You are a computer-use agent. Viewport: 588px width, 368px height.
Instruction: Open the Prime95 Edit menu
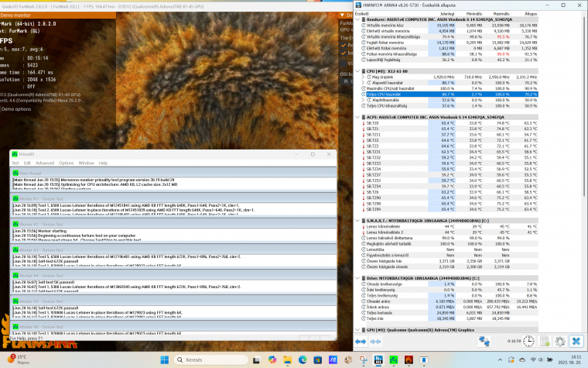(x=27, y=163)
